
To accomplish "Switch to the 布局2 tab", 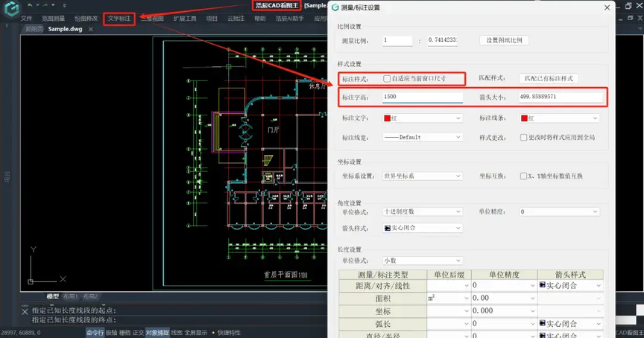I will click(x=90, y=296).
